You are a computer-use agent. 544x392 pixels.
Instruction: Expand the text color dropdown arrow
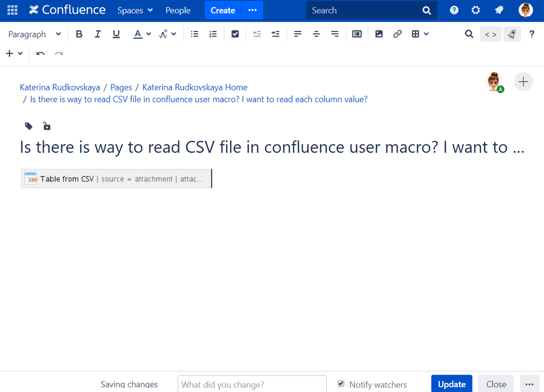pyautogui.click(x=149, y=34)
